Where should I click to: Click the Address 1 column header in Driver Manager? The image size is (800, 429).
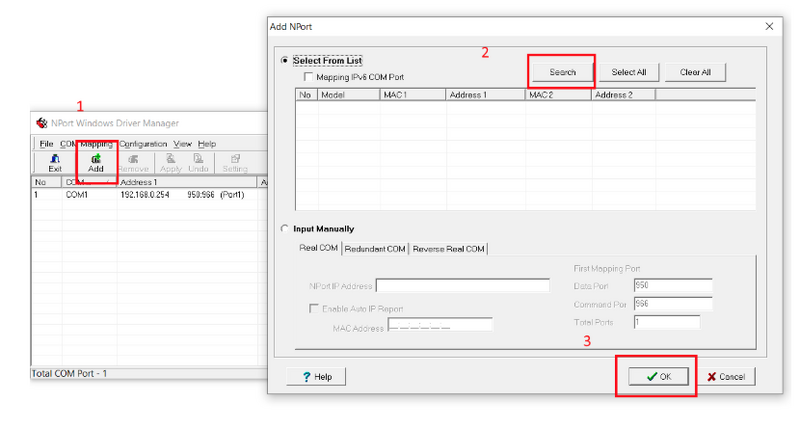[186, 182]
